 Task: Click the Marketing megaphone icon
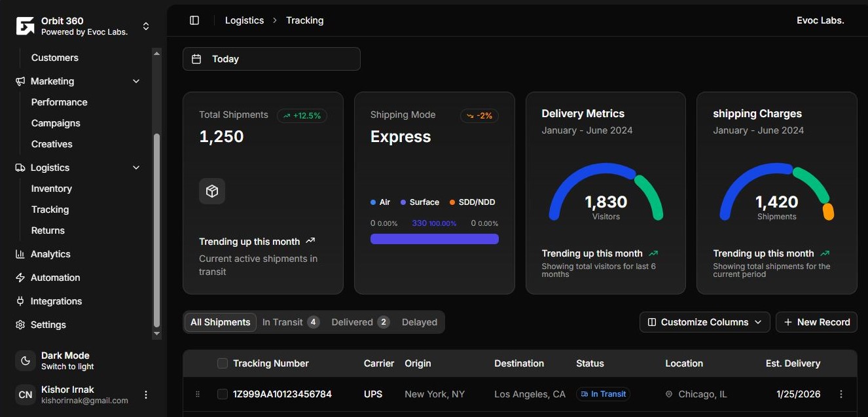click(x=20, y=81)
